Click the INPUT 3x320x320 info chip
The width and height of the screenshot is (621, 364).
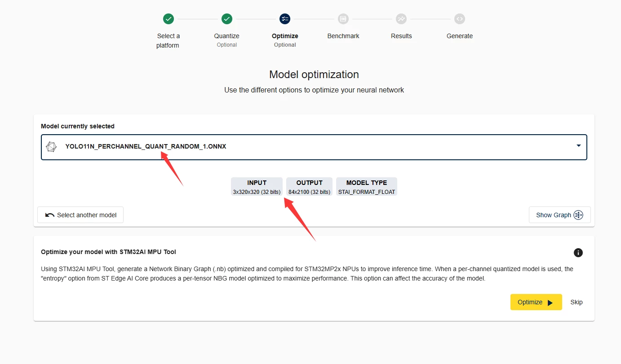click(257, 187)
